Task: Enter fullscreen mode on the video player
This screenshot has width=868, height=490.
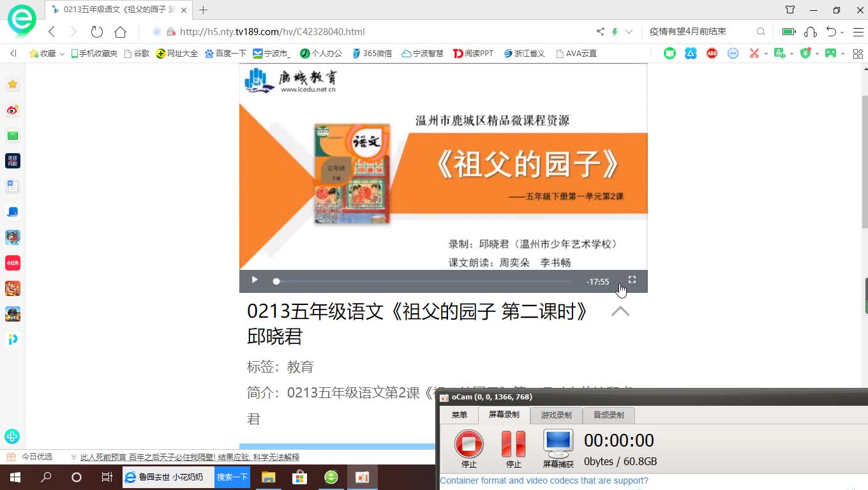Action: (632, 279)
